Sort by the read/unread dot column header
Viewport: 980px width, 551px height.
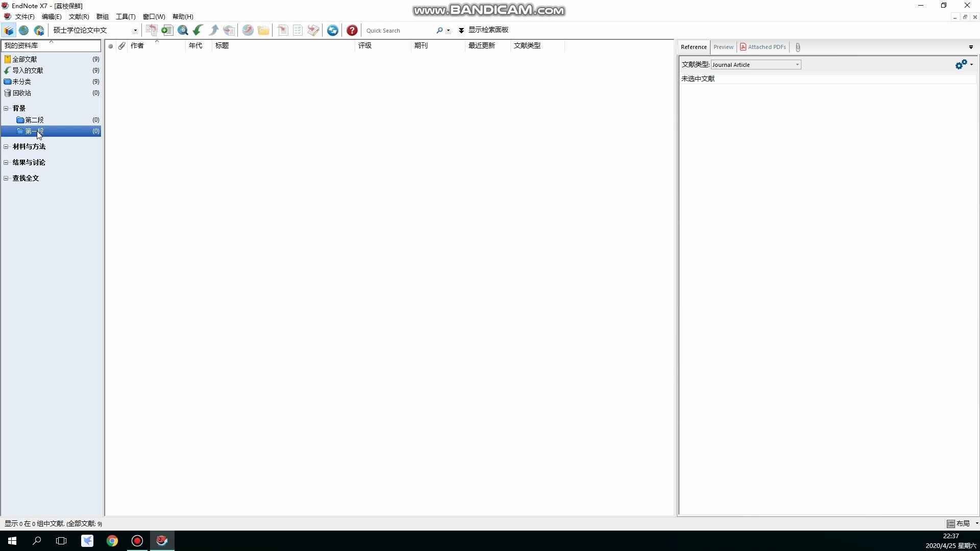pos(110,46)
